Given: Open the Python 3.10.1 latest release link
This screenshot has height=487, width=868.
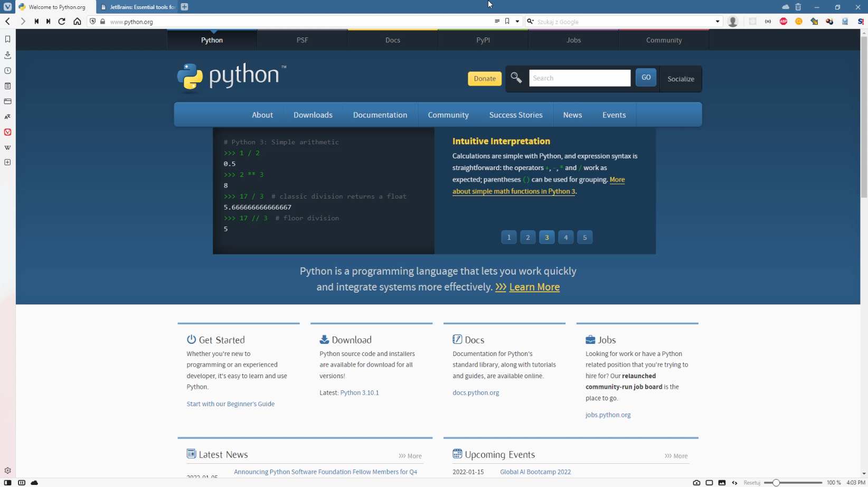Looking at the screenshot, I should [x=360, y=393].
